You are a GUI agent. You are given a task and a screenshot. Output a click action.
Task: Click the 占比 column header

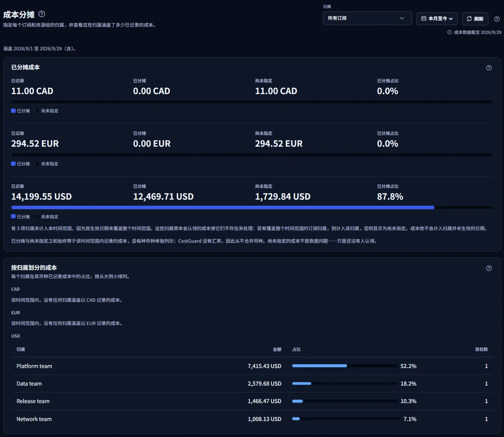296,349
